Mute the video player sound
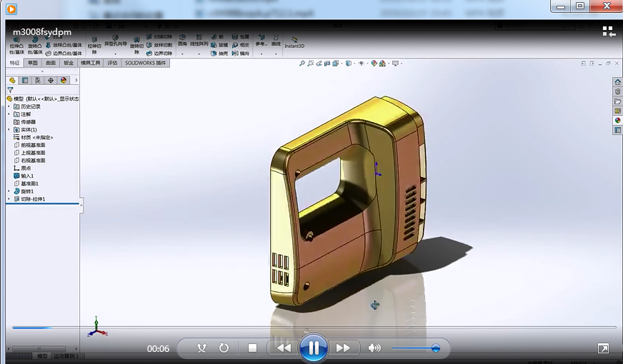 click(374, 348)
